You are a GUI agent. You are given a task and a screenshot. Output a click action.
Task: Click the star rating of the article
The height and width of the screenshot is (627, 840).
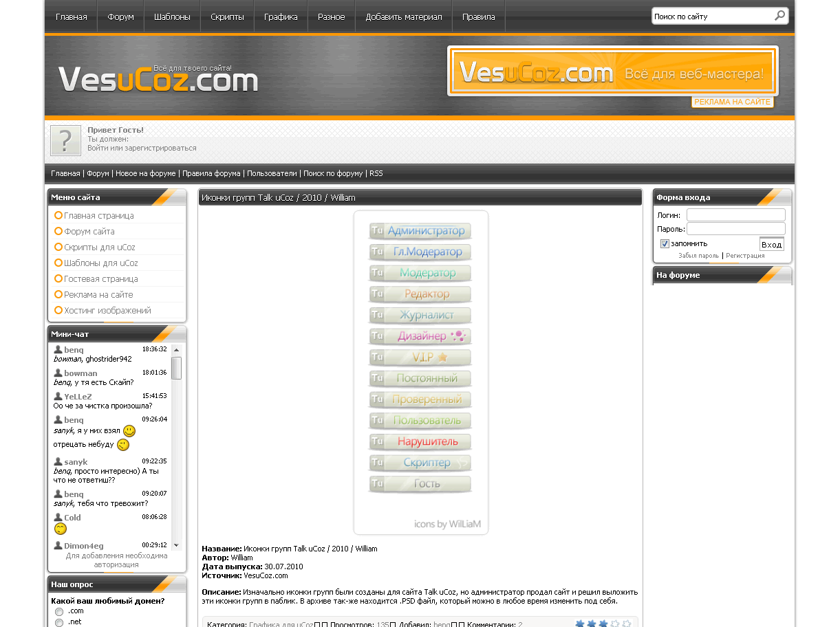click(x=603, y=624)
